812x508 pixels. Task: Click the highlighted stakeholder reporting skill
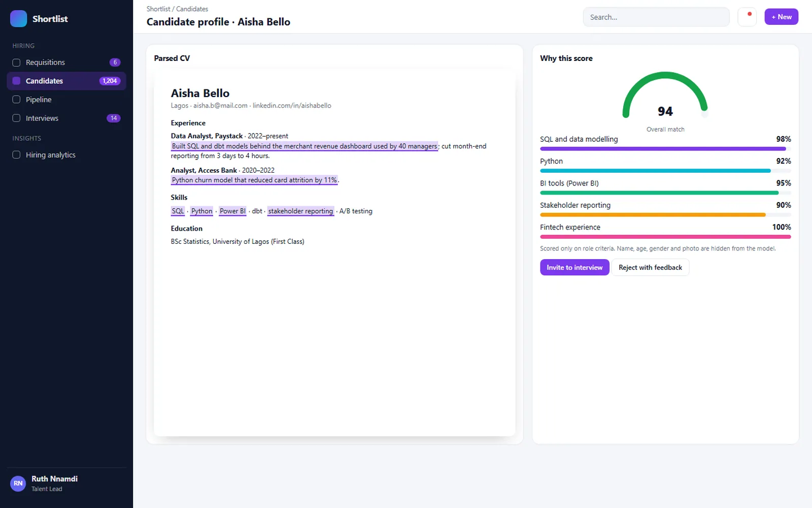point(300,211)
